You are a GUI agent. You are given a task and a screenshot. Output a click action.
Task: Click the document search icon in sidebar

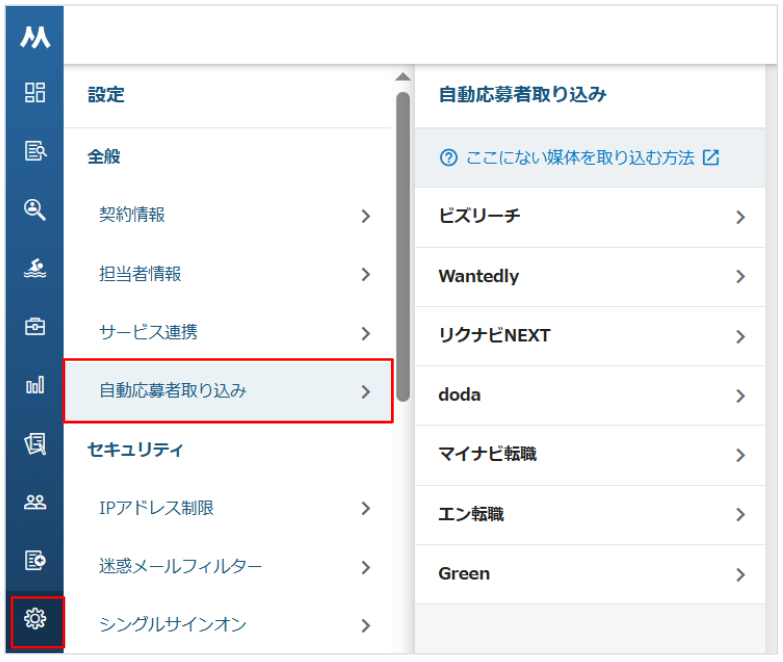tap(35, 150)
